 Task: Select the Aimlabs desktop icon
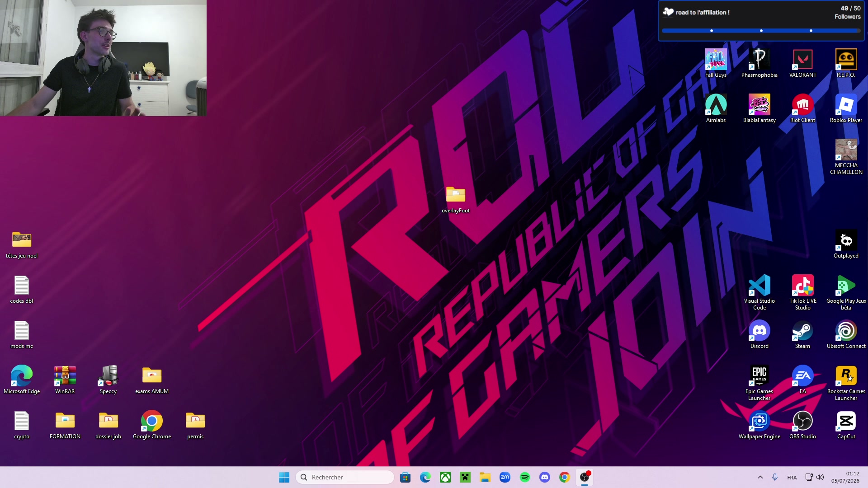coord(716,109)
